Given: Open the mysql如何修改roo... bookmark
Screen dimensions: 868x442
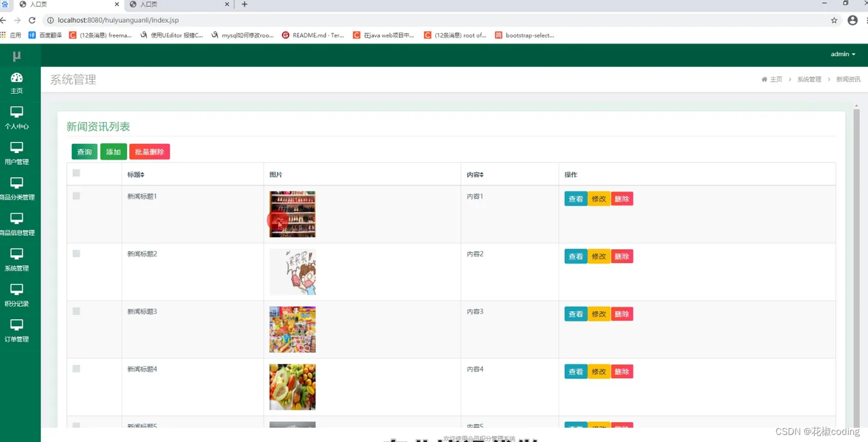Looking at the screenshot, I should [x=242, y=35].
